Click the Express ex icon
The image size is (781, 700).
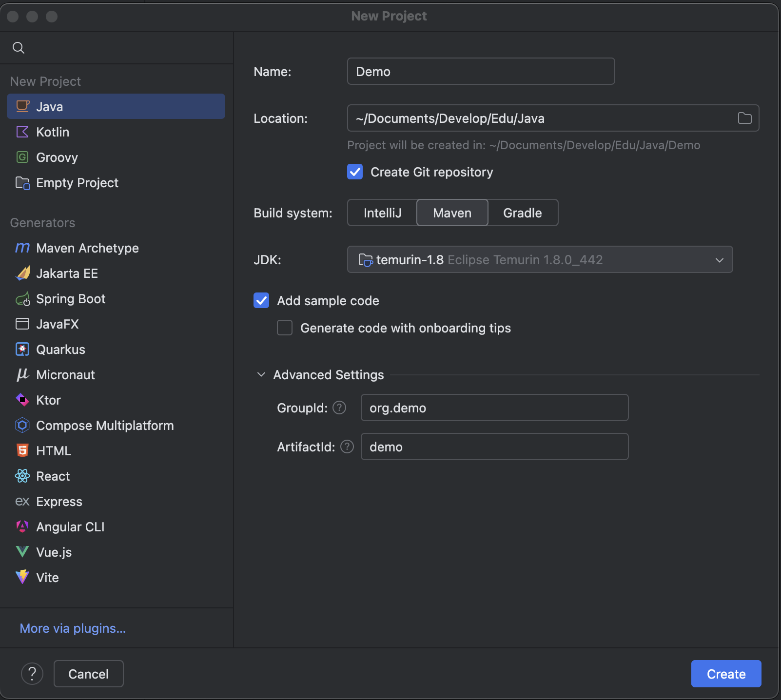pos(22,502)
